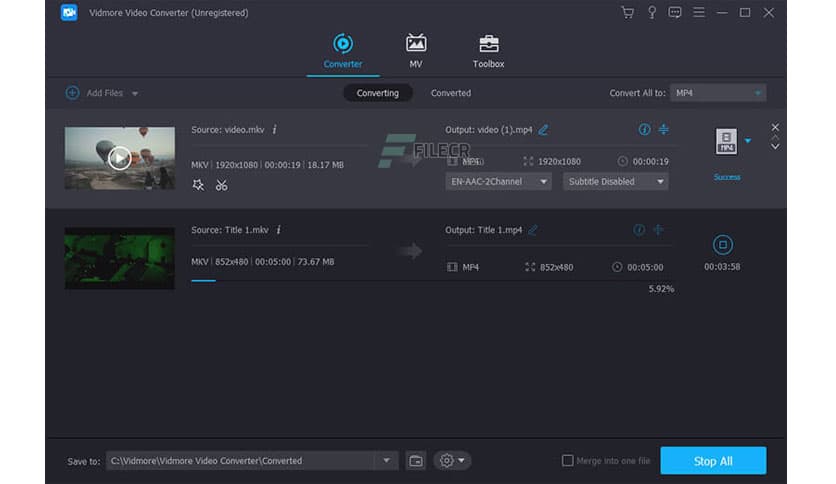The image size is (836, 484).
Task: Expand the Add Files dropdown arrow
Action: tap(135, 93)
